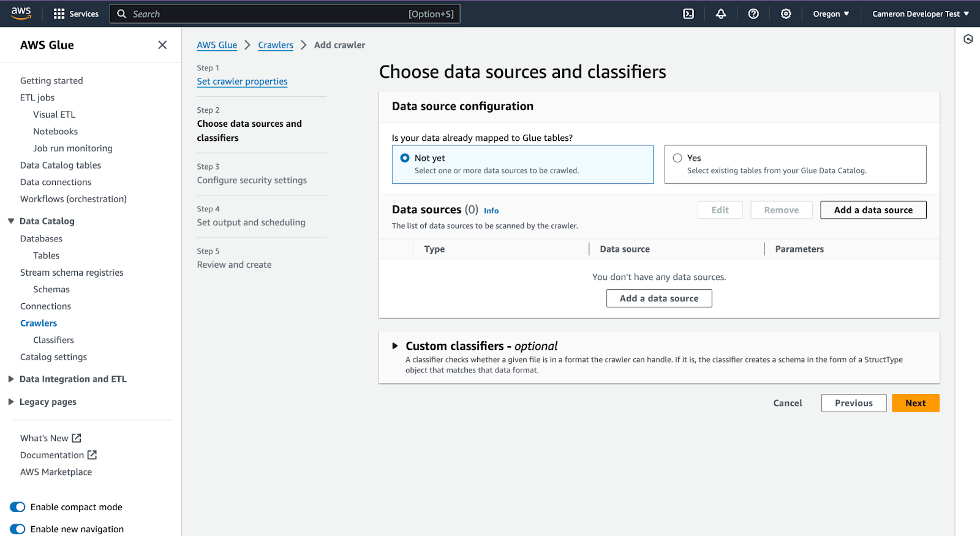Click the search magnifier icon

tap(121, 13)
